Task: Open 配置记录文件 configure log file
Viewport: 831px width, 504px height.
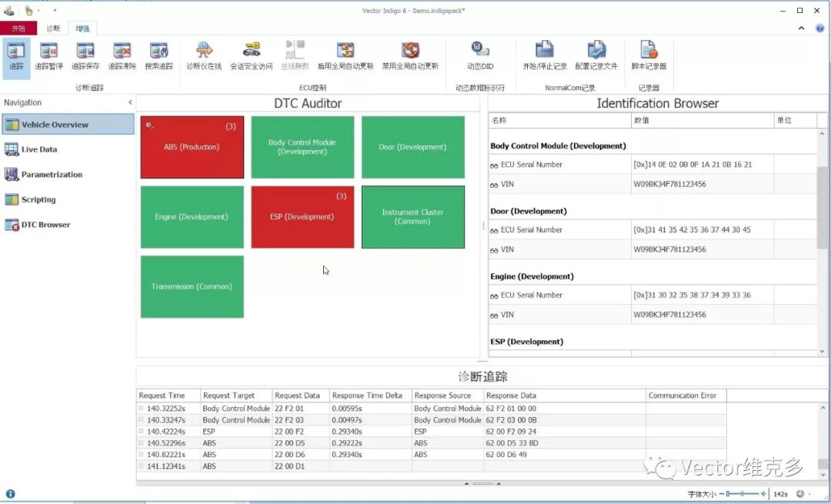Action: pos(596,57)
